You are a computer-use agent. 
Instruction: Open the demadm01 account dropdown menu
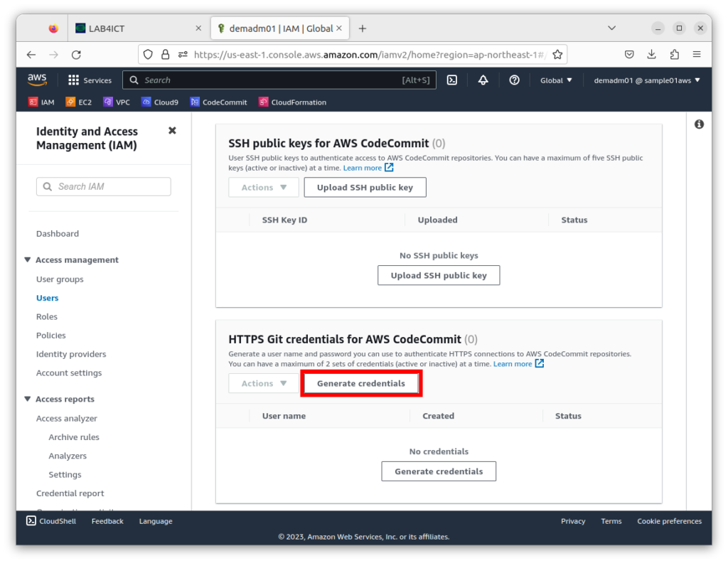click(647, 80)
